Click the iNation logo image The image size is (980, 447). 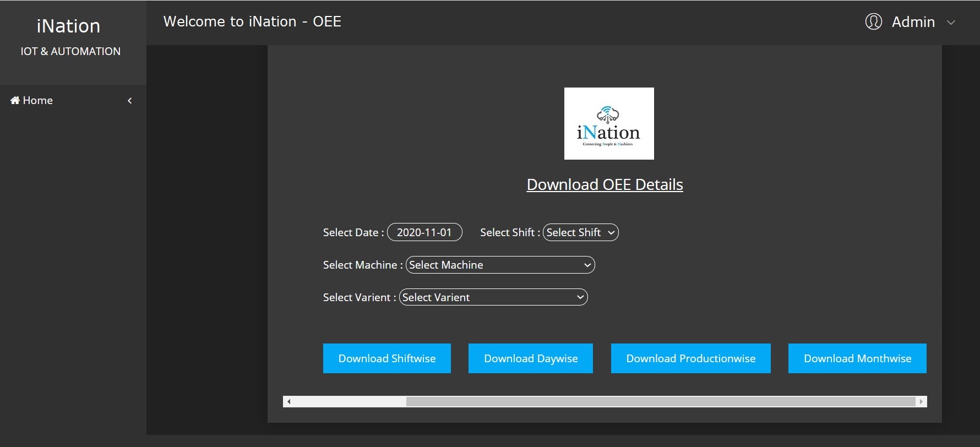[x=608, y=123]
